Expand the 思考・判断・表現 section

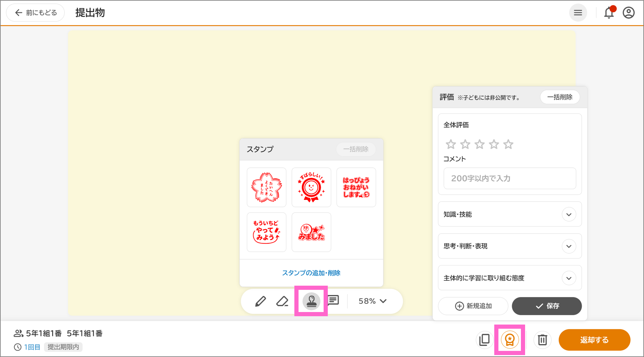(x=569, y=246)
